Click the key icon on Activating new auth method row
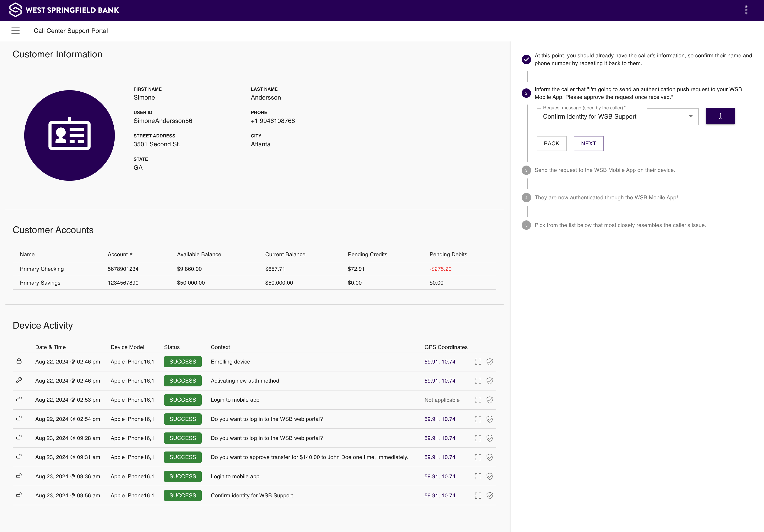 19,380
